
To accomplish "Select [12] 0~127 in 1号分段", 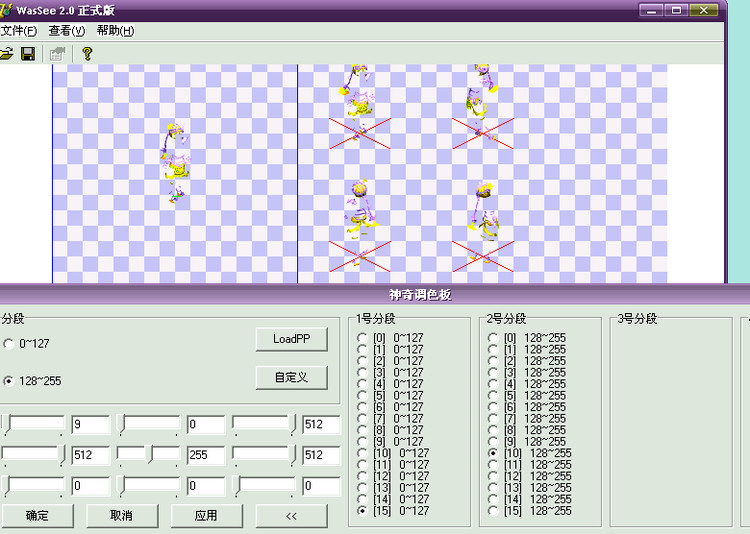I will coord(393,476).
